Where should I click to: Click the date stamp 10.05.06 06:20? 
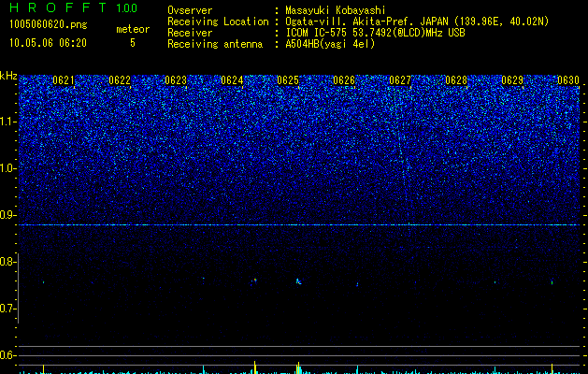(x=48, y=43)
